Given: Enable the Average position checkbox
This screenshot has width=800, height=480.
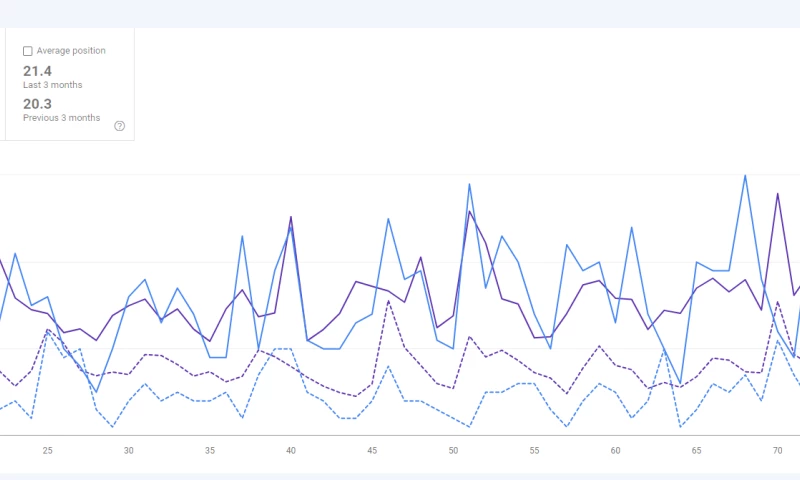Looking at the screenshot, I should pos(28,51).
